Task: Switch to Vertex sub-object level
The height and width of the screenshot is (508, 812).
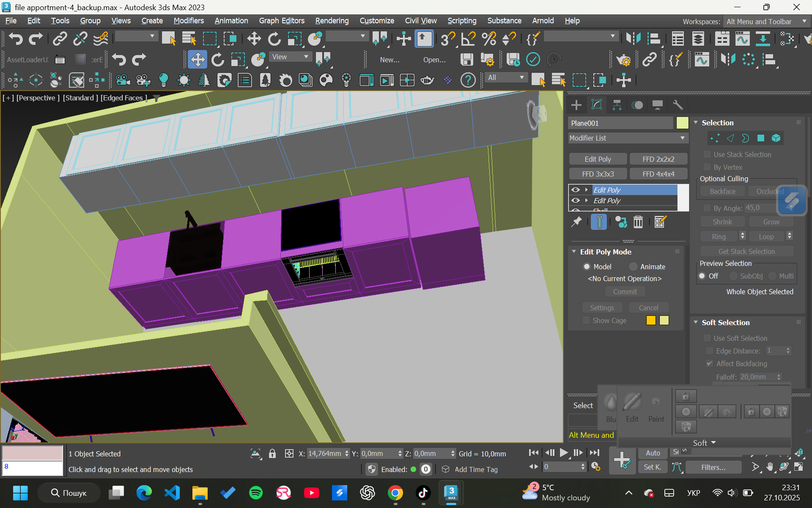Action: click(x=715, y=138)
